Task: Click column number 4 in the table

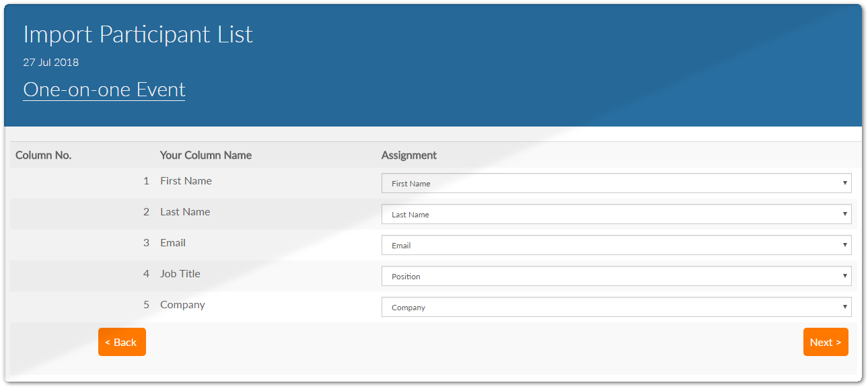Action: click(x=146, y=274)
